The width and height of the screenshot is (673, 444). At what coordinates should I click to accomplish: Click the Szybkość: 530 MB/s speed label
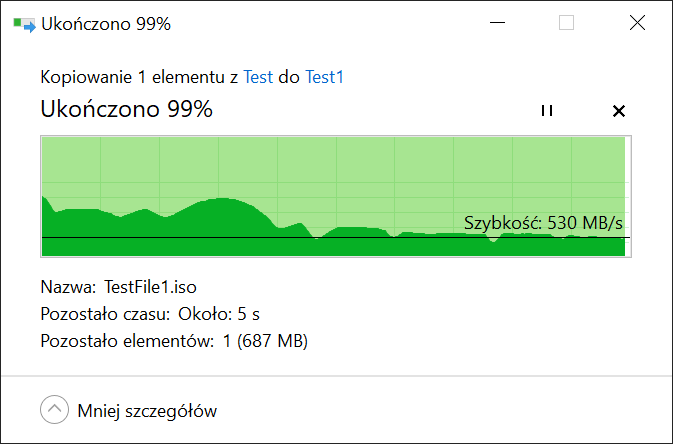tap(543, 223)
